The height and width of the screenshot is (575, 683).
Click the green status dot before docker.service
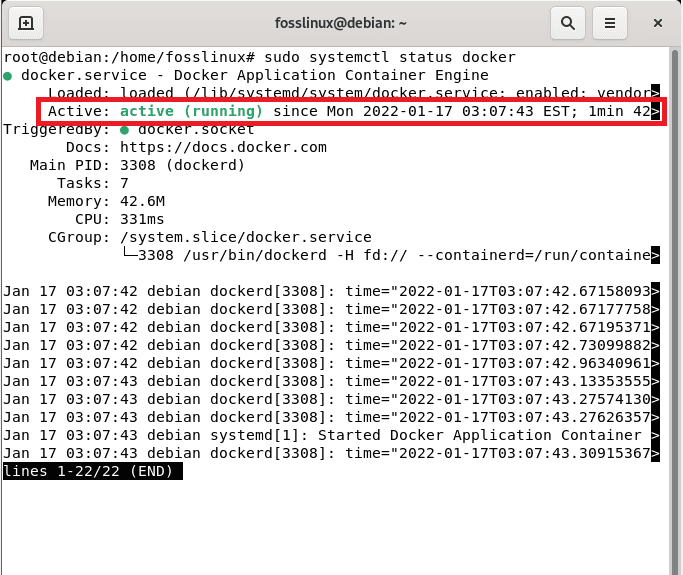tap(7, 76)
